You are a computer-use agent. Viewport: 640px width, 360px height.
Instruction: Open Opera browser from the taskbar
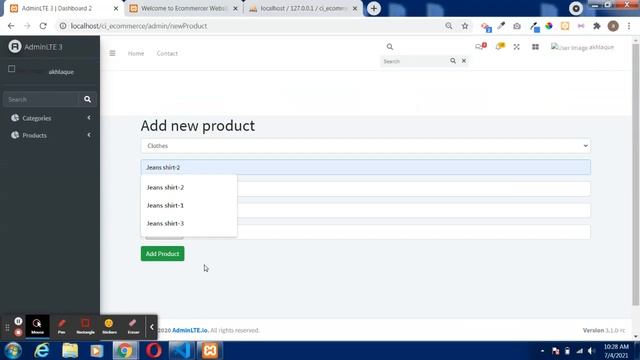(153, 351)
